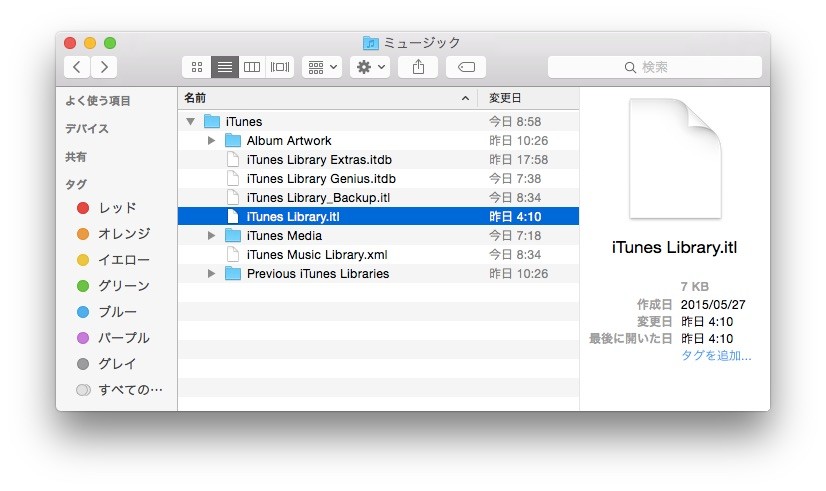Click the 2015/05/27 creation date value
This screenshot has height=491, width=826.
point(713,305)
